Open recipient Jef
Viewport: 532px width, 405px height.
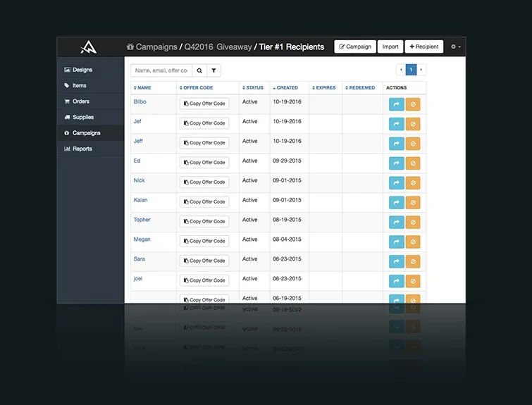[137, 121]
